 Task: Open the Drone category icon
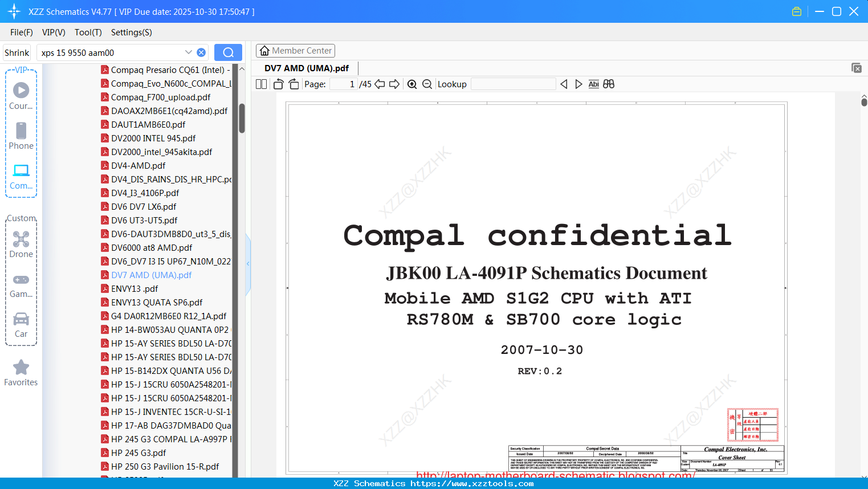point(21,244)
